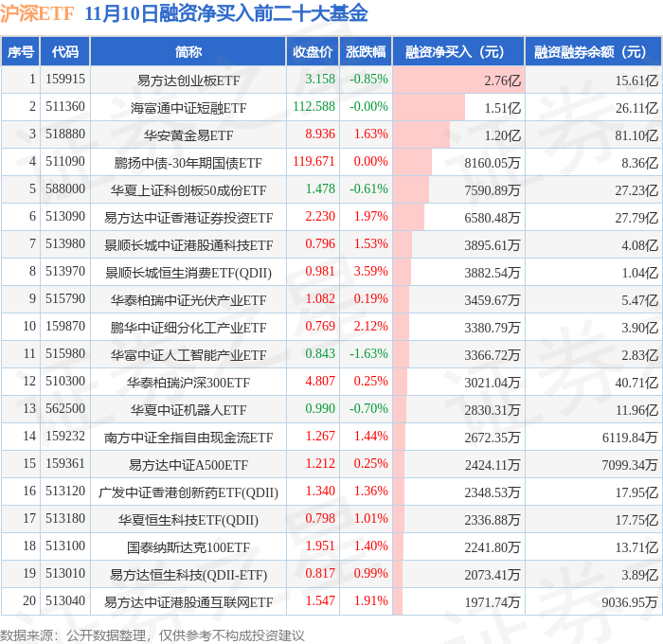The height and width of the screenshot is (644, 663).
Task: Select fund name 鹏扬中债-30年期国债ETF
Action: (188, 163)
